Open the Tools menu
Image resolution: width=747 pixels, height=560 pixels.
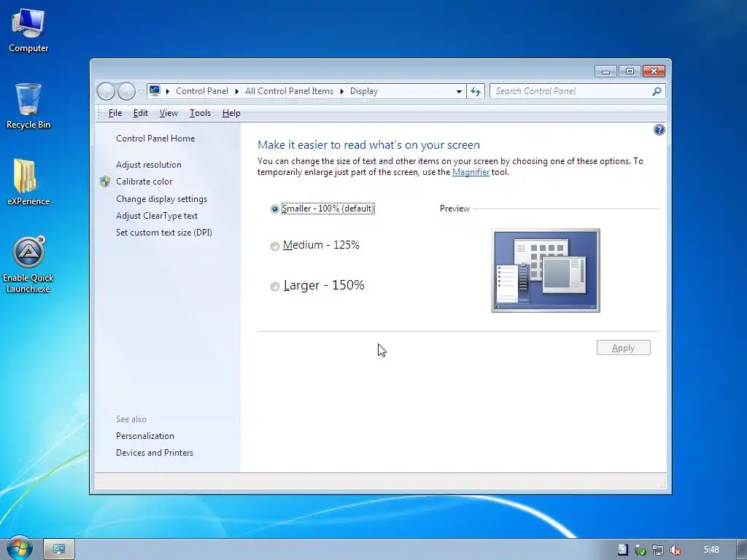pos(200,113)
